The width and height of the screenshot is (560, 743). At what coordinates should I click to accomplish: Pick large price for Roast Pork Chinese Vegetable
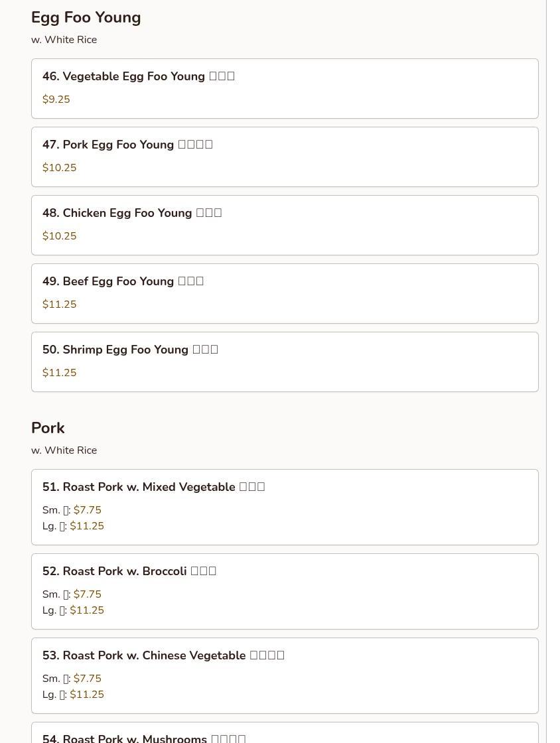click(x=87, y=695)
